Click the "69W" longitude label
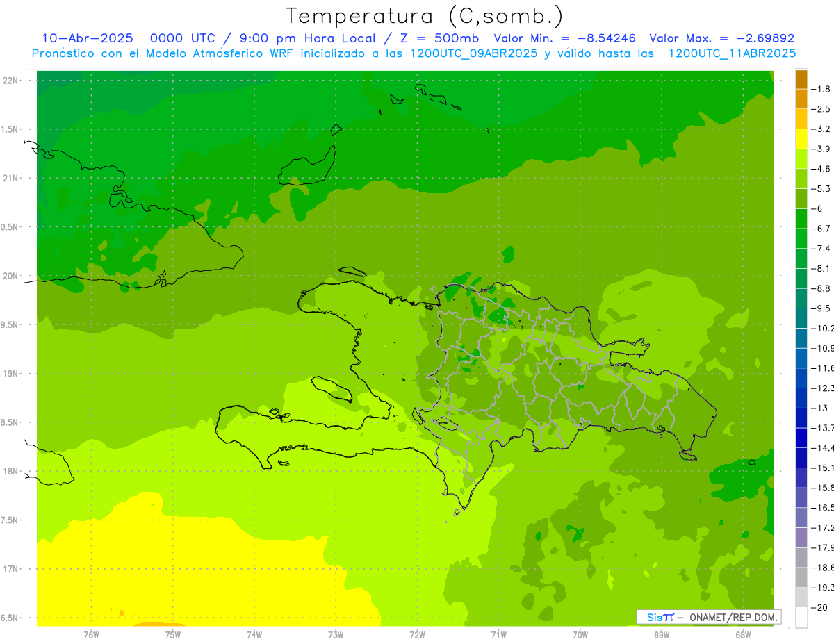The width and height of the screenshot is (834, 644). [661, 634]
